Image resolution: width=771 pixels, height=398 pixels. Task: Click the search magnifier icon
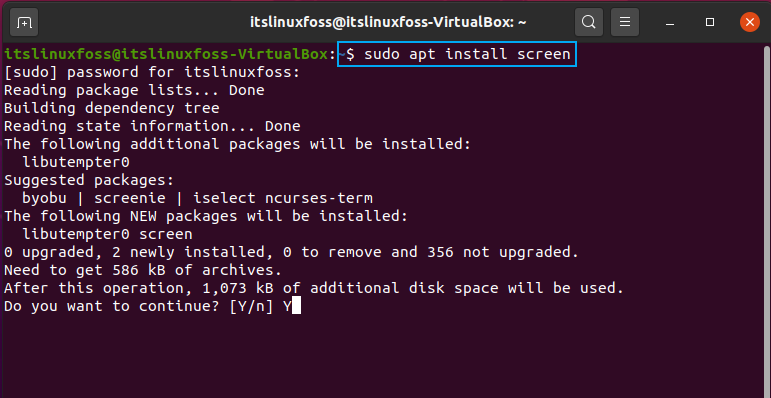(589, 22)
